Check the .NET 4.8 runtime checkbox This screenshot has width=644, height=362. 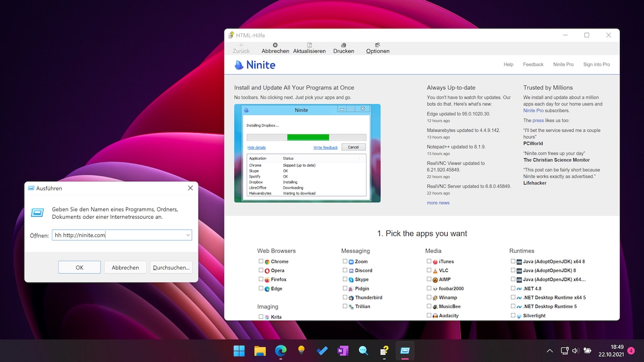click(513, 288)
